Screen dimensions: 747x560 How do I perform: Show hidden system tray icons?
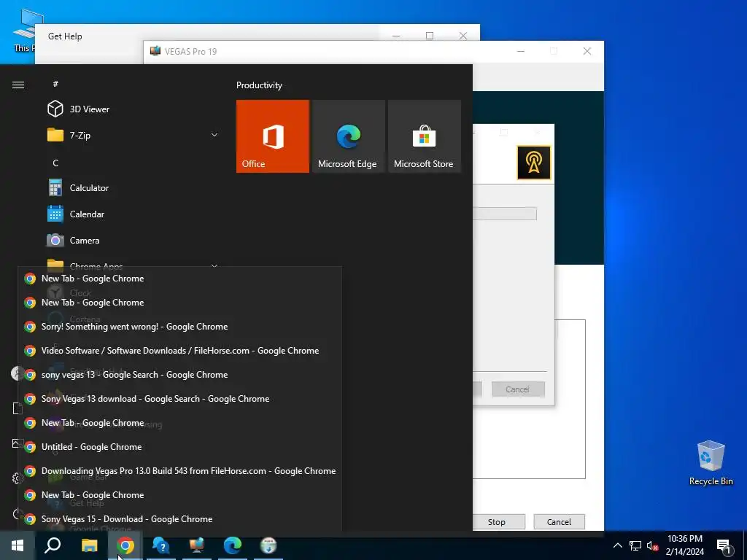tap(617, 545)
